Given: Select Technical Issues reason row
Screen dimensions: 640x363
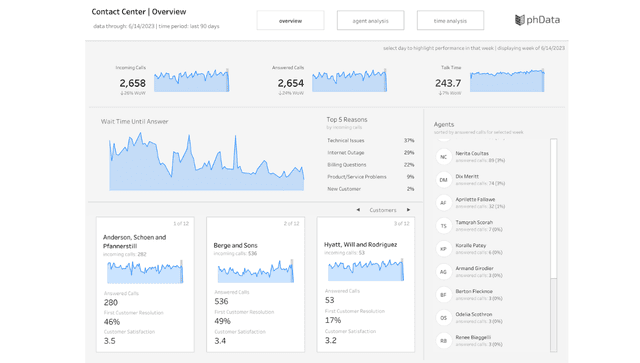Looking at the screenshot, I should pyautogui.click(x=371, y=140).
